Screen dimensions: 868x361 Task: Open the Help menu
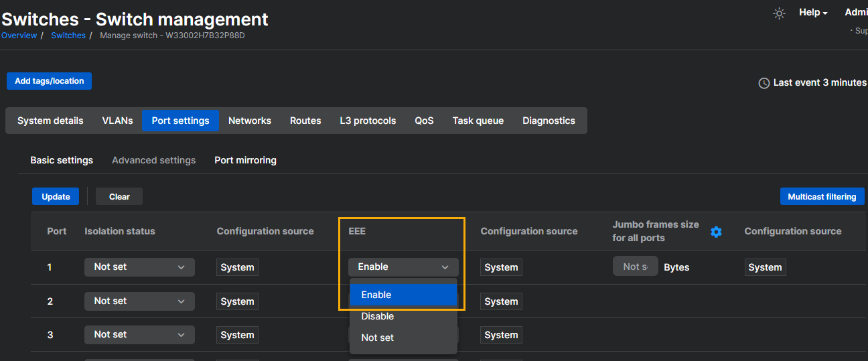tap(813, 13)
